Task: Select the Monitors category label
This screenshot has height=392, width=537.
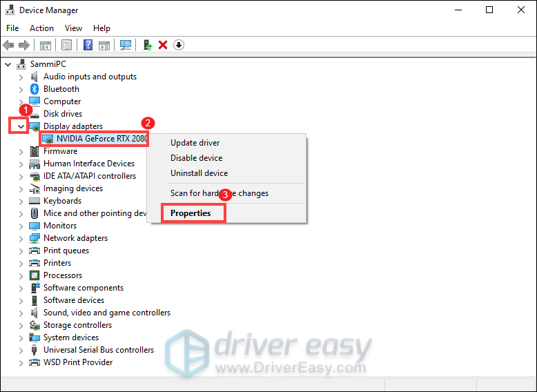Action: click(x=60, y=226)
